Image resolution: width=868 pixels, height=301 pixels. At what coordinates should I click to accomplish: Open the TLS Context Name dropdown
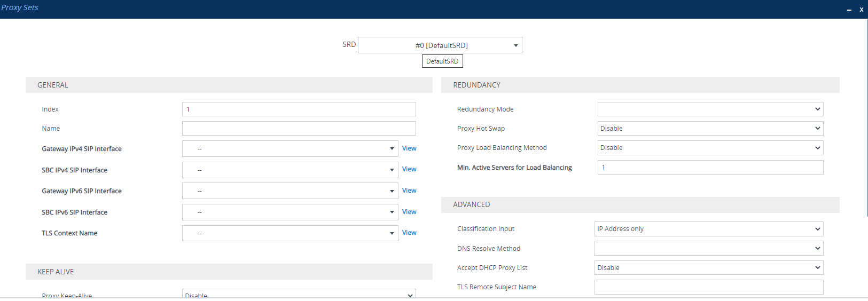click(290, 233)
